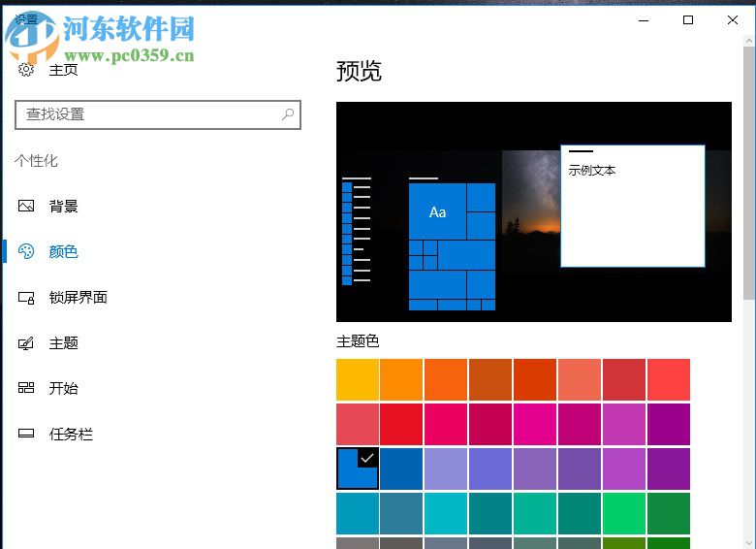Pick the indigo blue swatch, fourth in third row

point(490,468)
